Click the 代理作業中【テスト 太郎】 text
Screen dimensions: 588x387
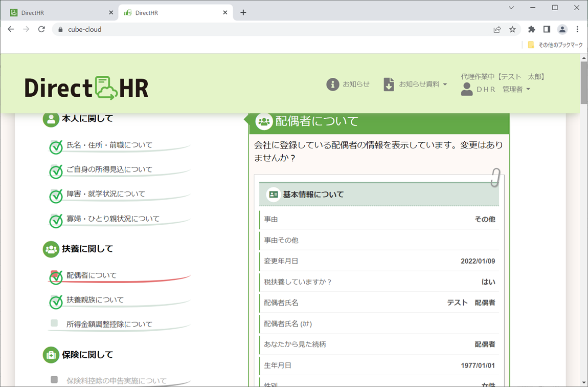click(x=503, y=77)
